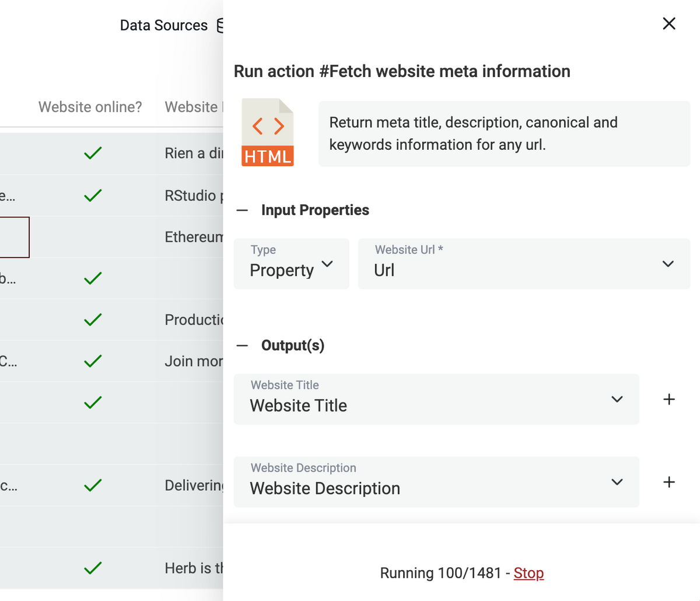Open the Website Title output dropdown
Screen dimensions: 700x601
tap(436, 399)
